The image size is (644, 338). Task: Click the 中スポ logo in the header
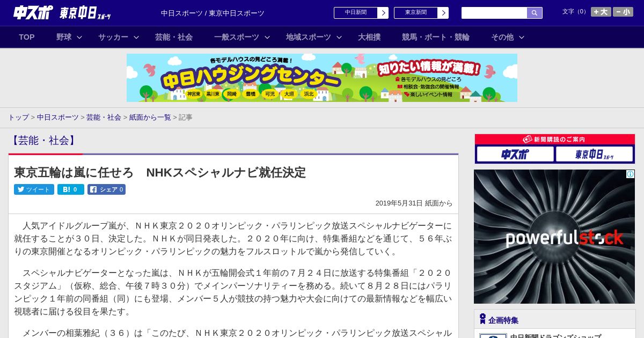[x=33, y=13]
